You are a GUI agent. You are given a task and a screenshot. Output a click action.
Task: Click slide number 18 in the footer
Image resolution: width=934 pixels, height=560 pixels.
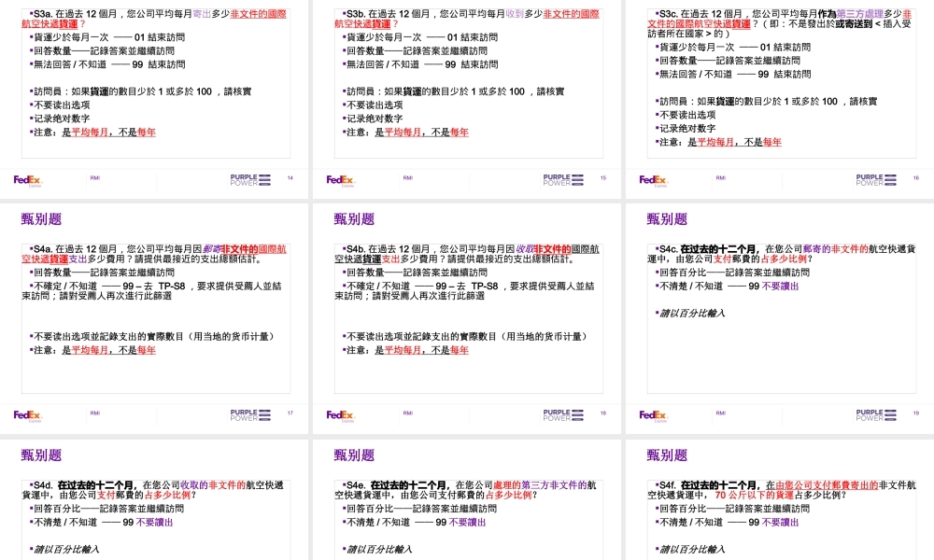pyautogui.click(x=602, y=413)
